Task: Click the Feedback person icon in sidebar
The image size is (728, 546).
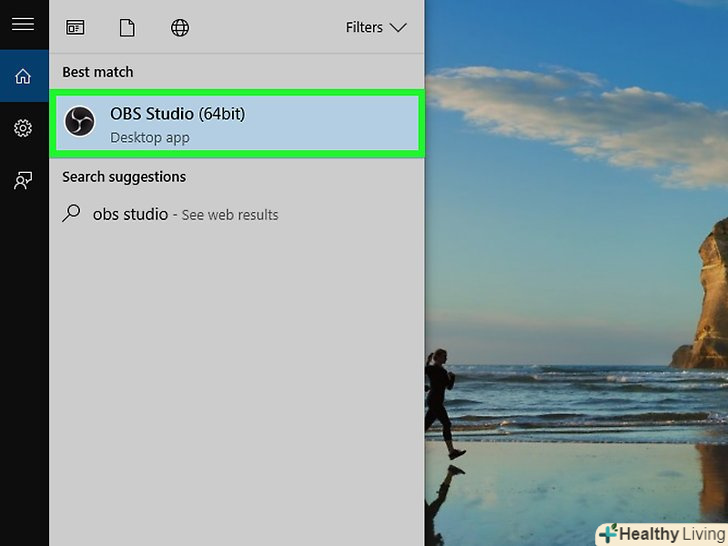Action: [x=23, y=180]
